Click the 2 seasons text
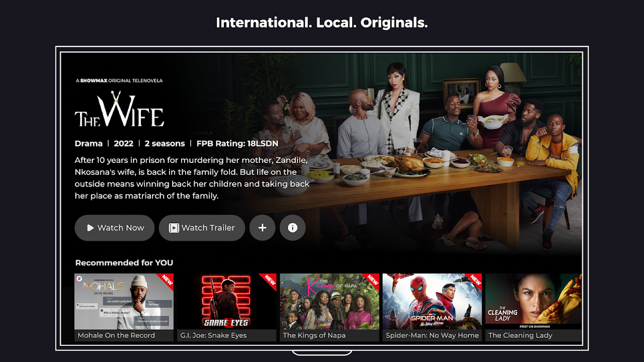644x362 pixels. click(165, 143)
